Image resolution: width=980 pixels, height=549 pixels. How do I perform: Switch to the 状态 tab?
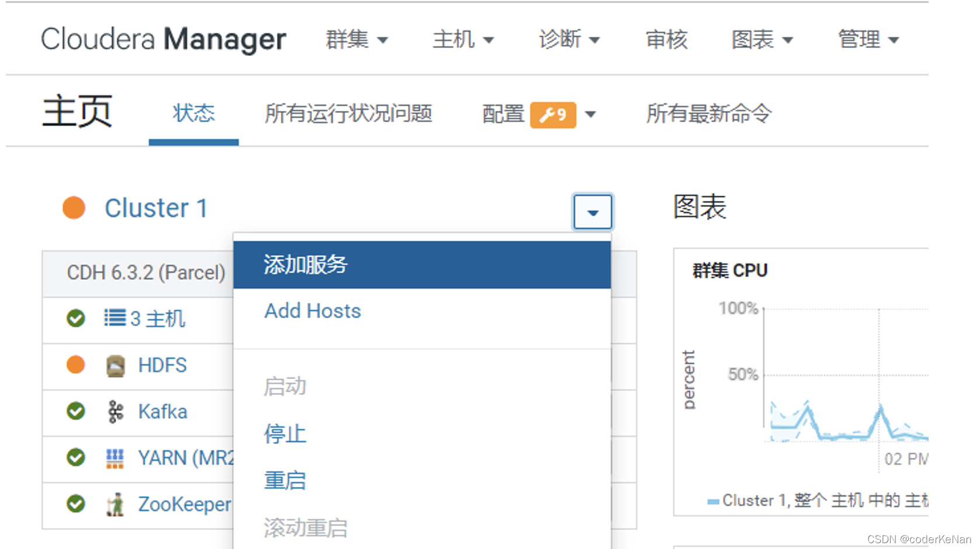coord(194,113)
